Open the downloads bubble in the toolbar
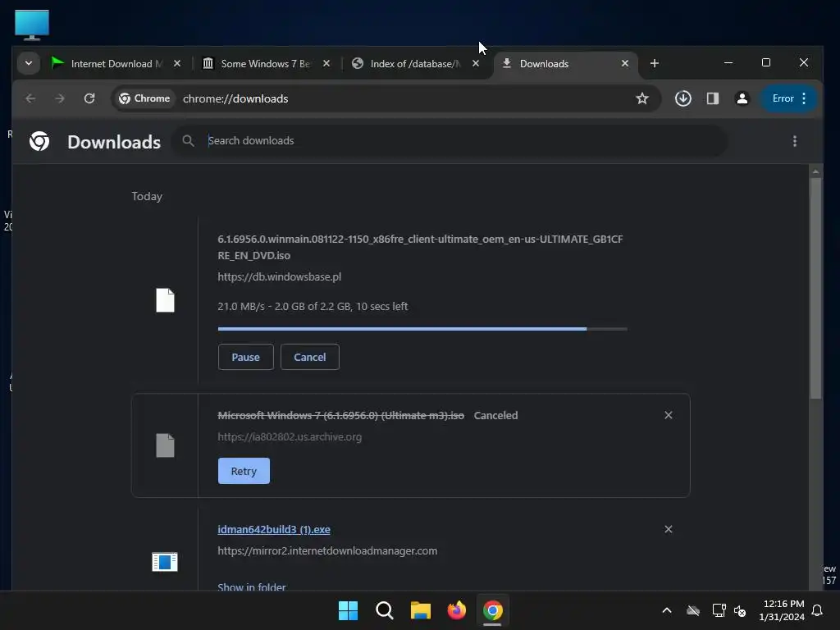Image resolution: width=840 pixels, height=630 pixels. pyautogui.click(x=683, y=98)
